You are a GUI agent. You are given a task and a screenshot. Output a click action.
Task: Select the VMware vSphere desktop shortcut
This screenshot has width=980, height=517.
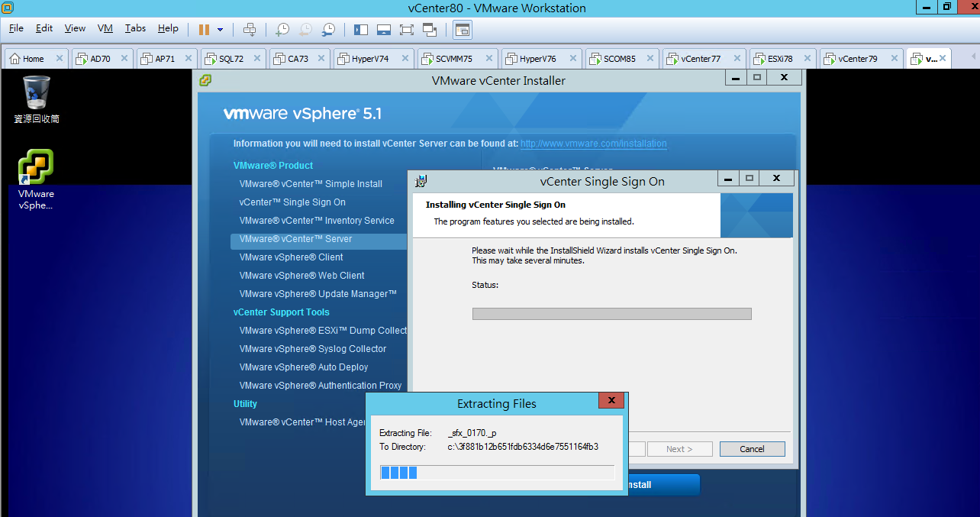(36, 179)
